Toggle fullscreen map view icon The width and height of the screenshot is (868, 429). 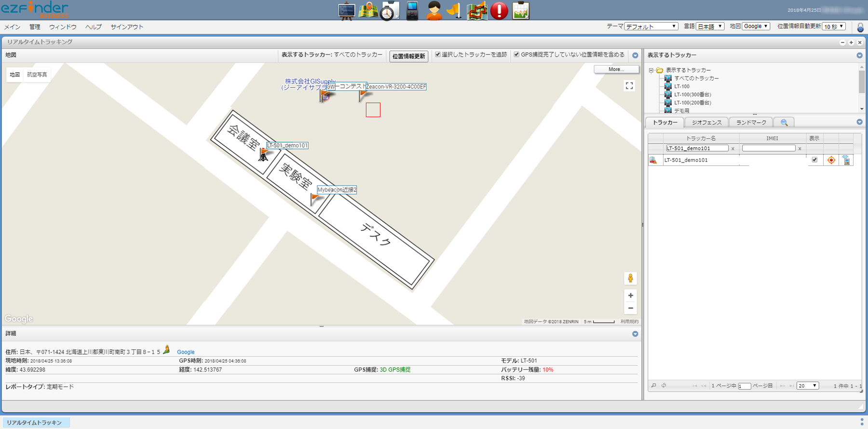pyautogui.click(x=629, y=86)
